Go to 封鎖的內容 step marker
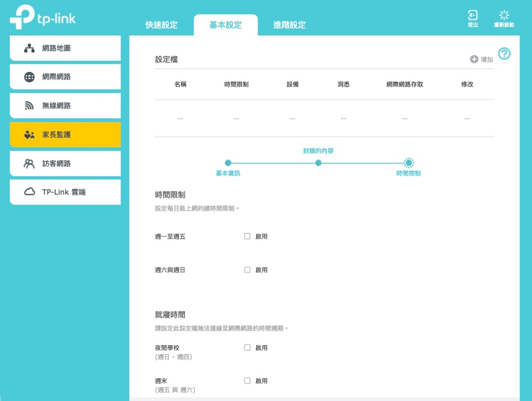The width and height of the screenshot is (532, 401). click(x=318, y=163)
